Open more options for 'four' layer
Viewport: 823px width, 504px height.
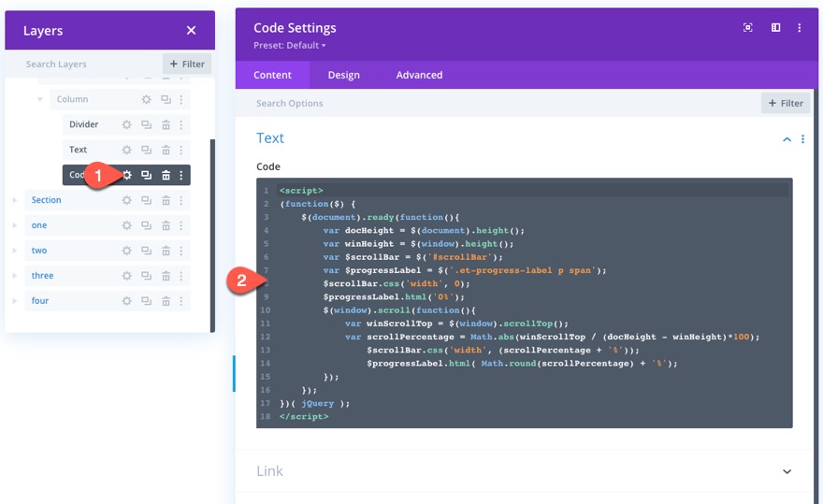[181, 301]
